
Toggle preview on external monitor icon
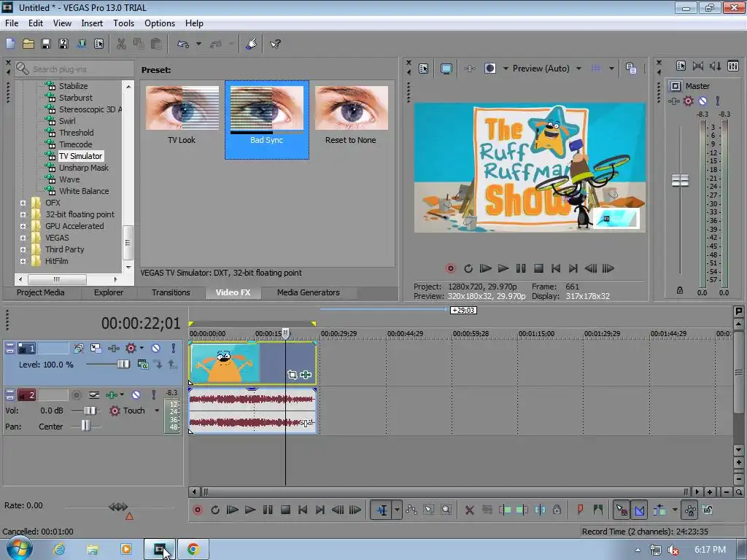click(x=446, y=69)
